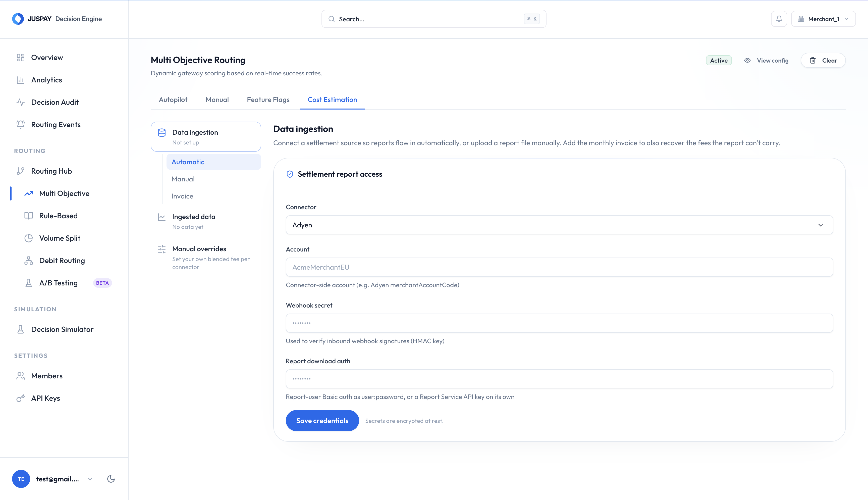This screenshot has width=868, height=500.
Task: Focus the Webhook secret field
Action: coord(559,323)
